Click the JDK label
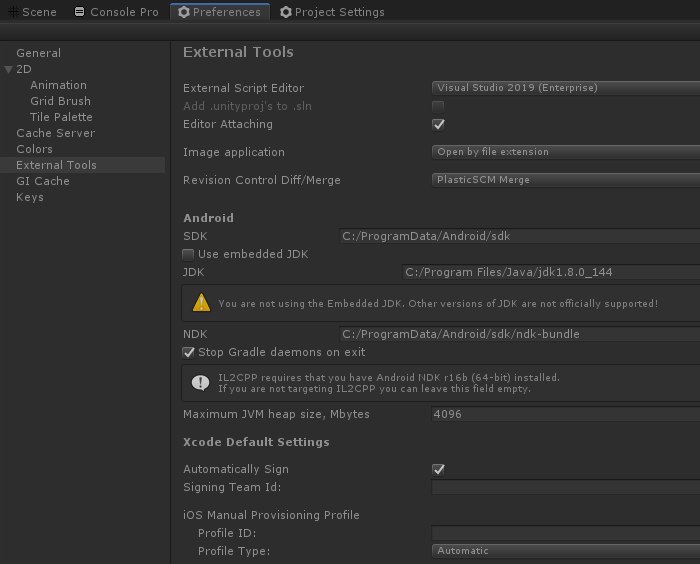Screen dimensions: 700x564 tap(193, 272)
